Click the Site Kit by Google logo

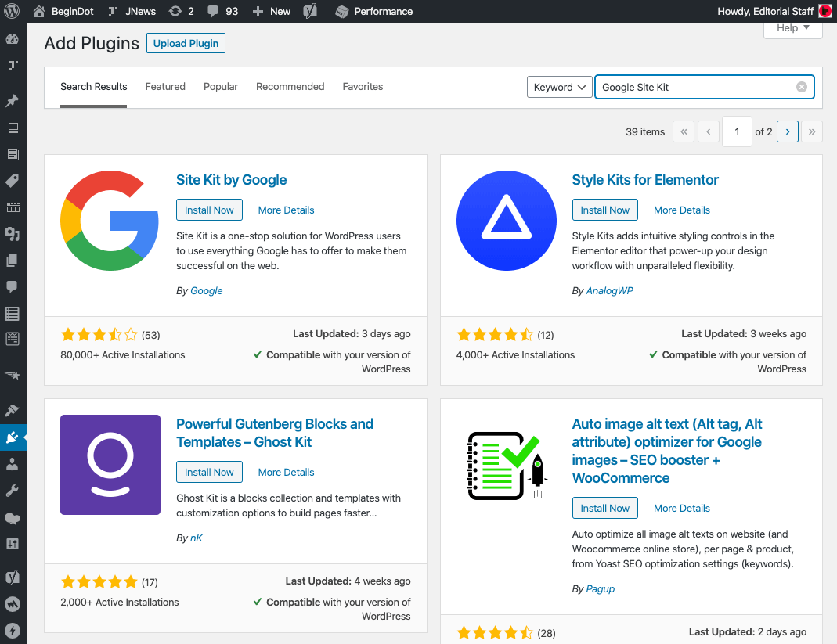tap(110, 221)
